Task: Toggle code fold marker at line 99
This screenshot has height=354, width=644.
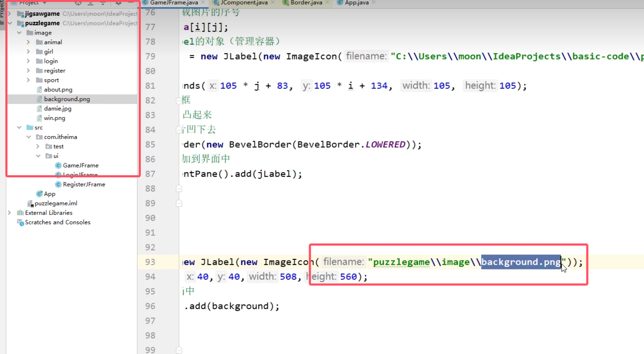Action: coord(179,350)
